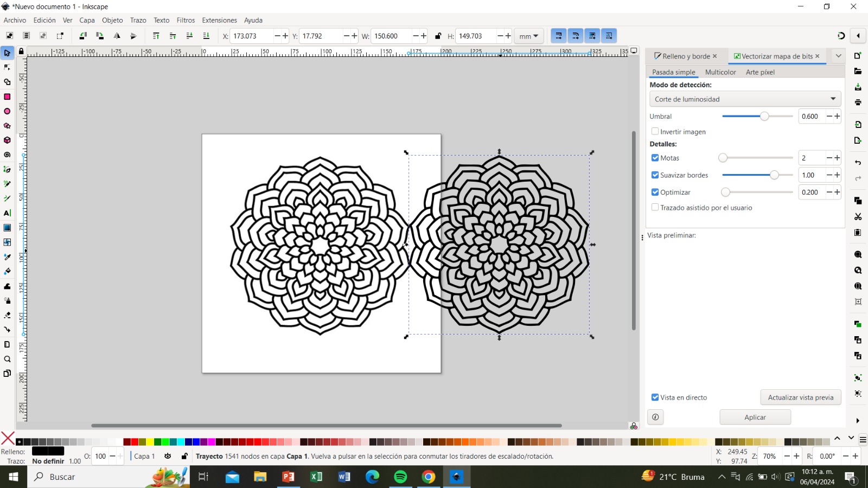Select the Paint bucket tool
The height and width of the screenshot is (488, 868).
pyautogui.click(x=7, y=271)
